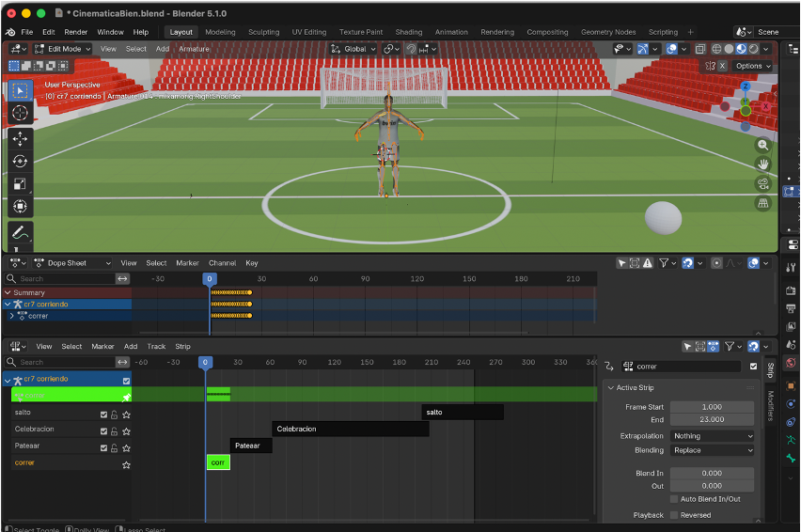Open the Edit Mode dropdown
The width and height of the screenshot is (801, 532).
coord(61,49)
